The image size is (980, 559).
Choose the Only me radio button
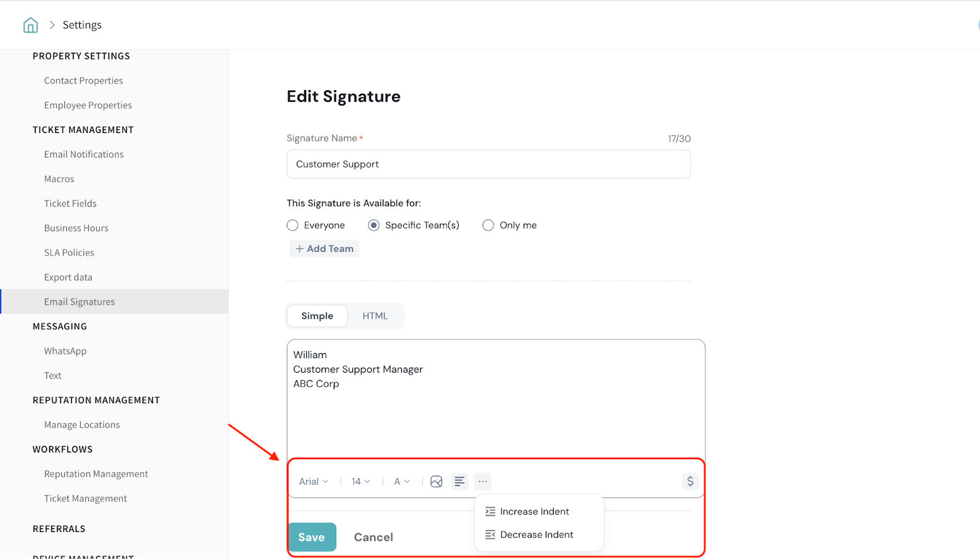488,226
